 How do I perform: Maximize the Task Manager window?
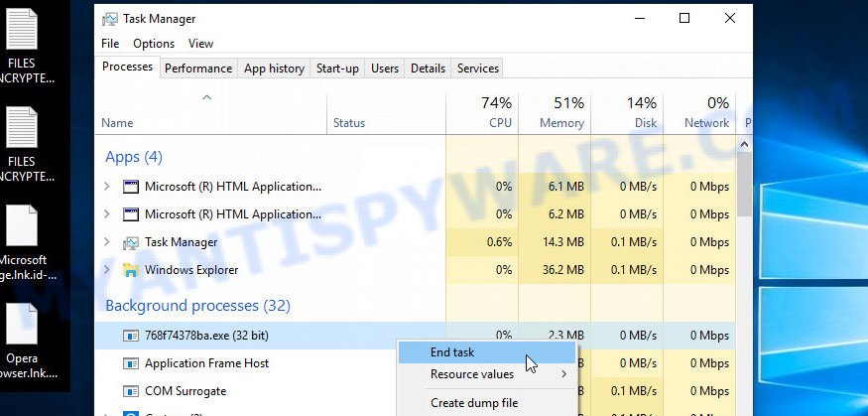pyautogui.click(x=684, y=18)
